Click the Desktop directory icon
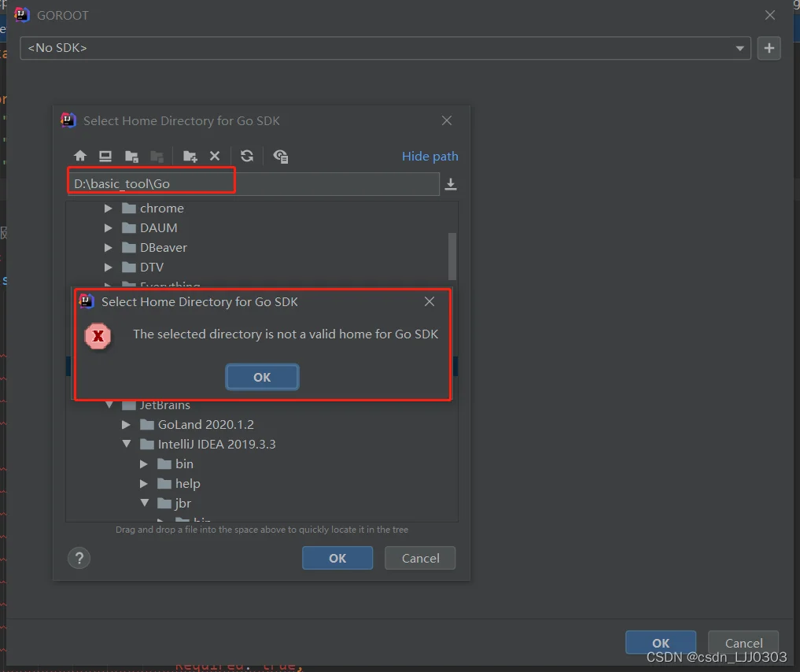800x672 pixels. 105,156
